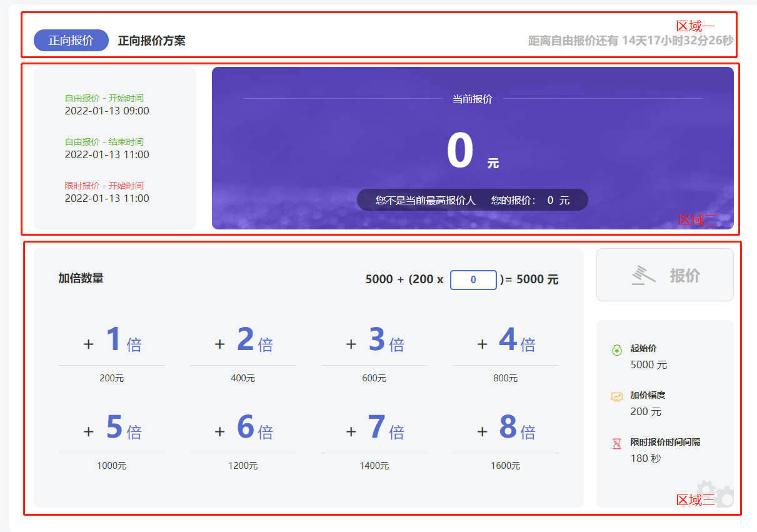Click the multiplier quantity input field

(473, 280)
